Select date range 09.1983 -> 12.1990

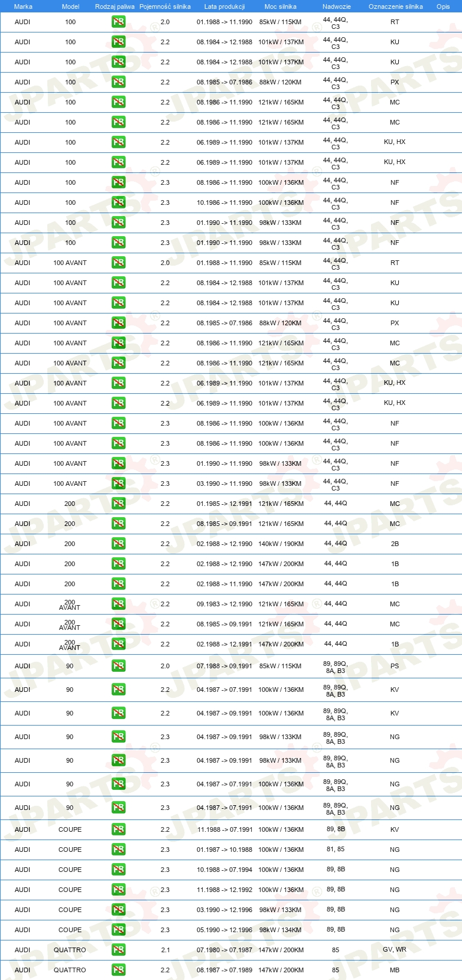(x=225, y=604)
